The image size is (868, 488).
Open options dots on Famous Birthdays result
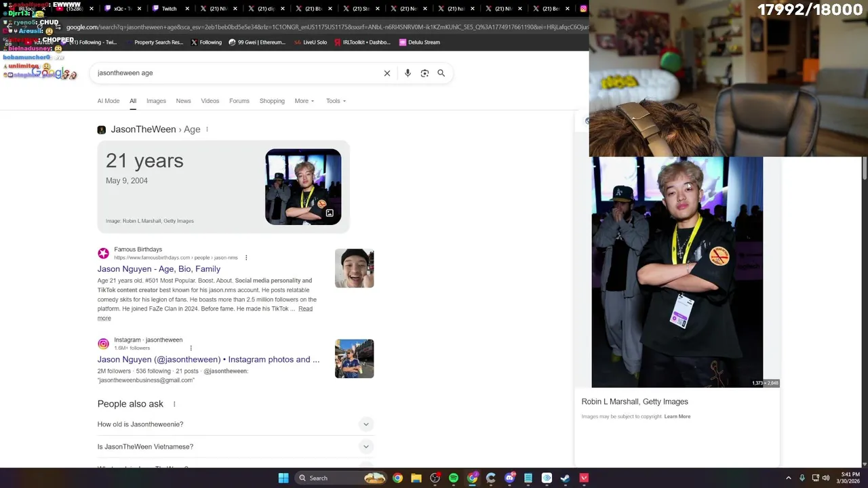point(246,258)
